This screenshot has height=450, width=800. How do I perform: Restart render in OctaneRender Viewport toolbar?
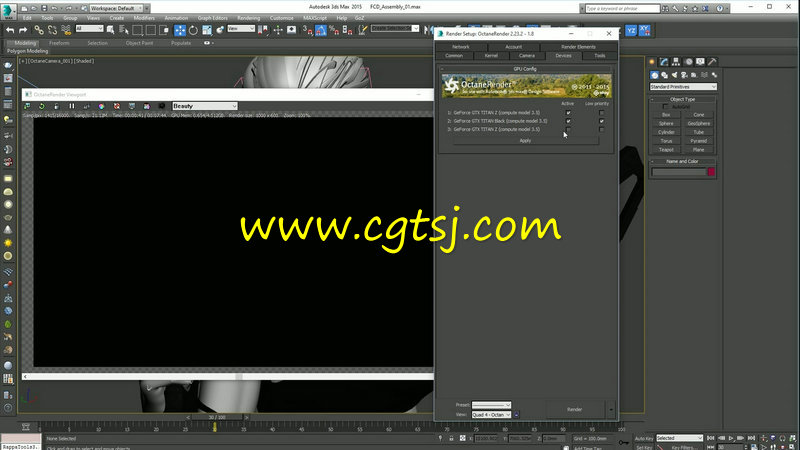pyautogui.click(x=42, y=106)
